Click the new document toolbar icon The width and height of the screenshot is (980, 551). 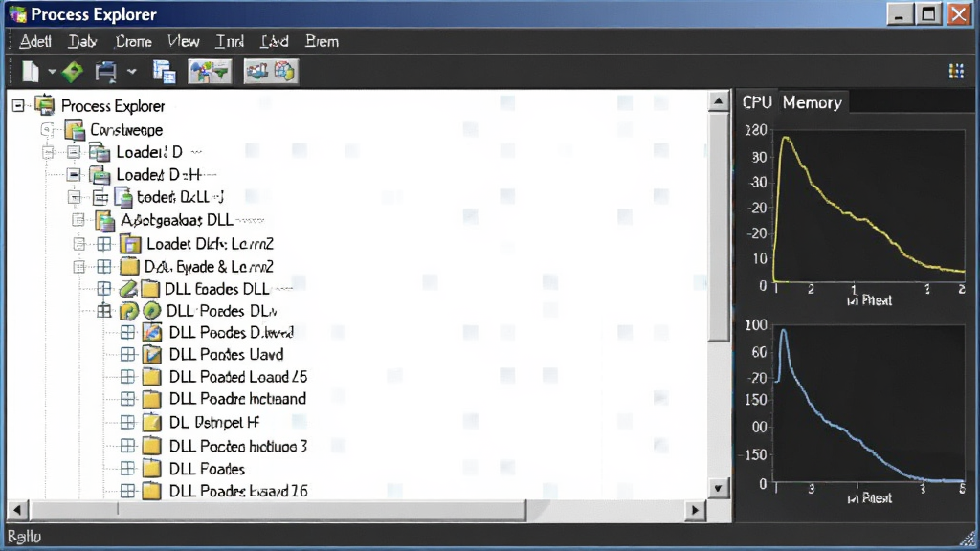31,72
